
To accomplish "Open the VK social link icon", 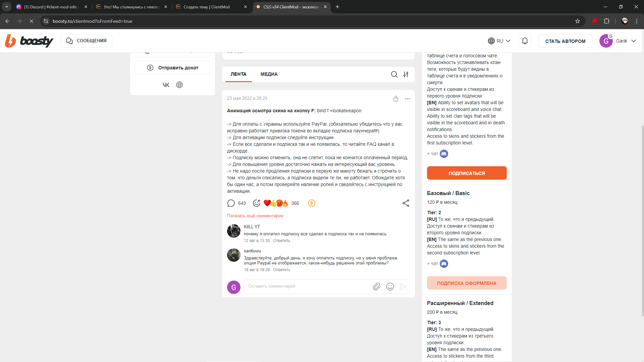I will point(166,85).
